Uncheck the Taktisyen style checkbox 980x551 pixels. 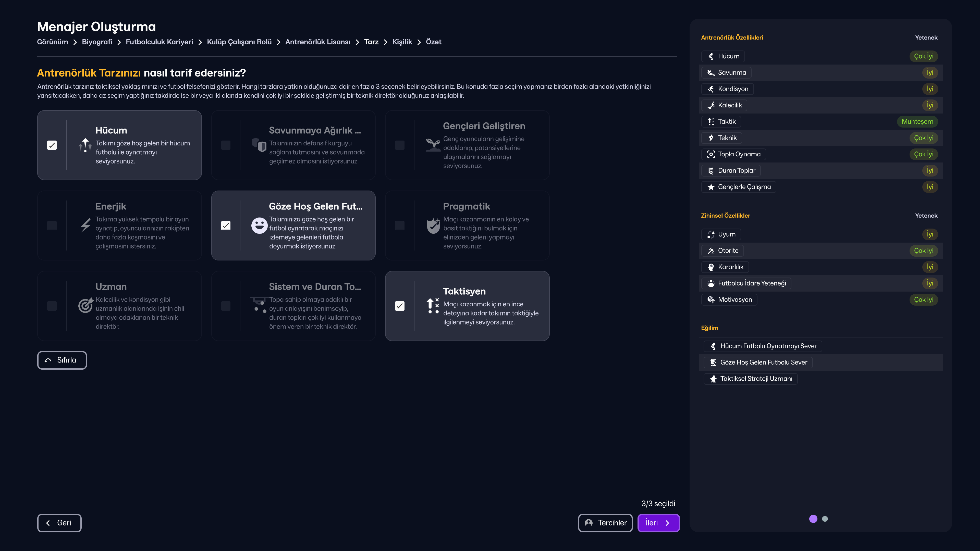tap(400, 306)
